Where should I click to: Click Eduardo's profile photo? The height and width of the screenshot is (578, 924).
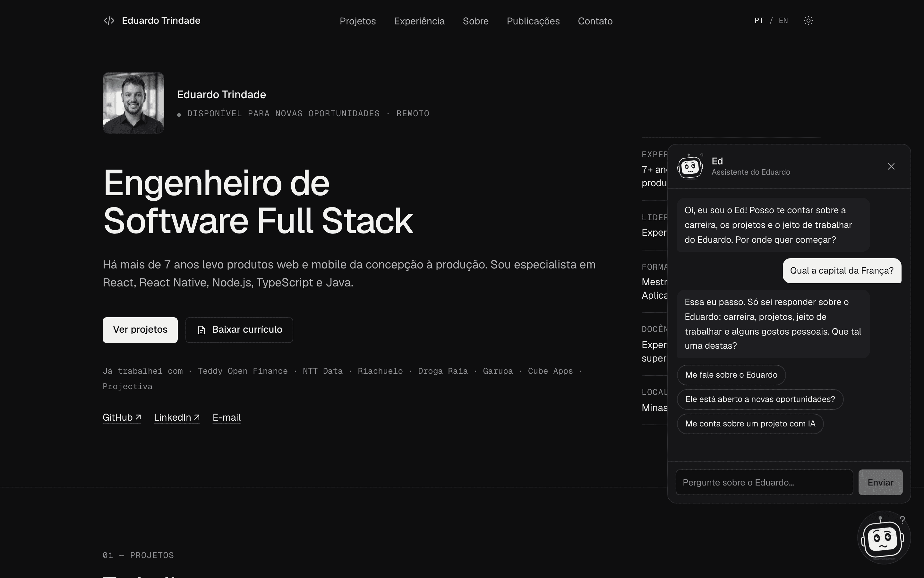(133, 103)
